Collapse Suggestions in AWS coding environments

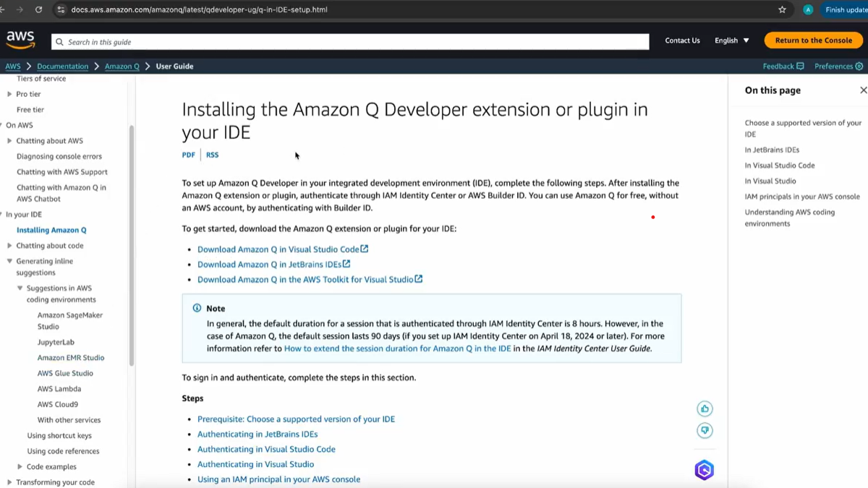[20, 288]
